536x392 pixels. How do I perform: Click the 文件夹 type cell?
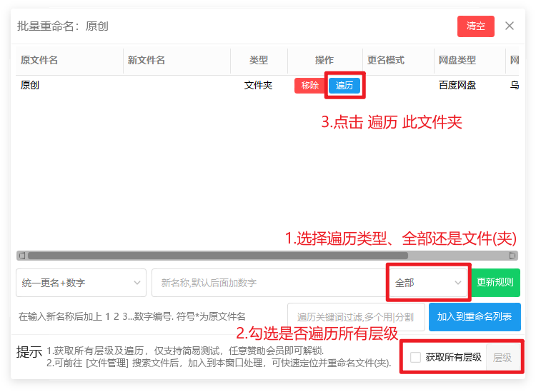[x=258, y=86]
